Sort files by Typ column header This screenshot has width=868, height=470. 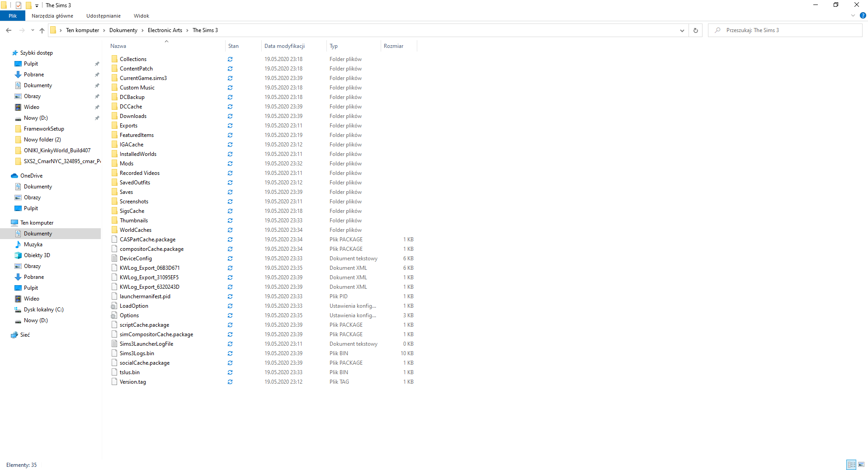click(x=334, y=46)
